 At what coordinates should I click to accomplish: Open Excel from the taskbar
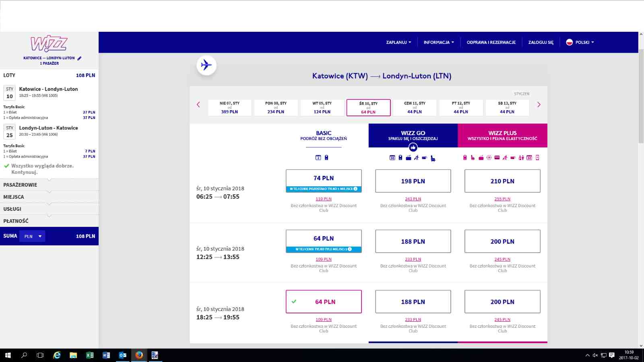pos(90,355)
